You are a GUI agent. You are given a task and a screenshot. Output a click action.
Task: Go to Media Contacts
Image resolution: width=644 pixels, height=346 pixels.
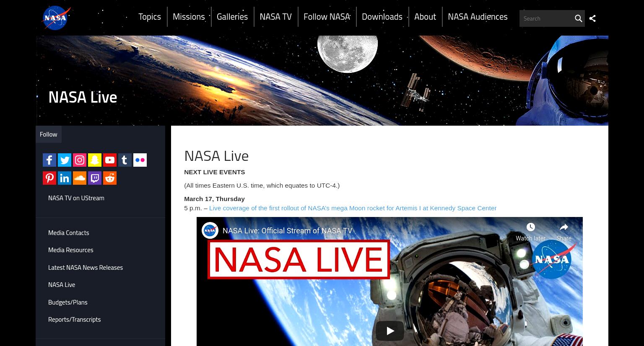69,232
